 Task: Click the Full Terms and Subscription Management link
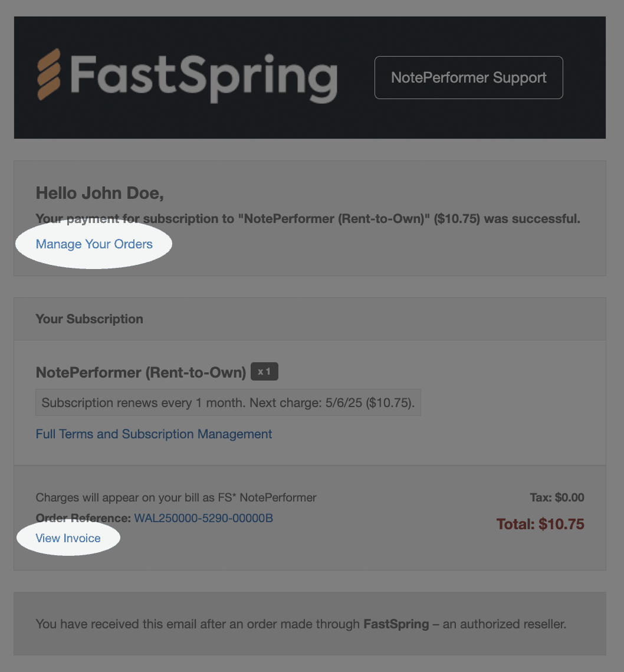pos(154,434)
